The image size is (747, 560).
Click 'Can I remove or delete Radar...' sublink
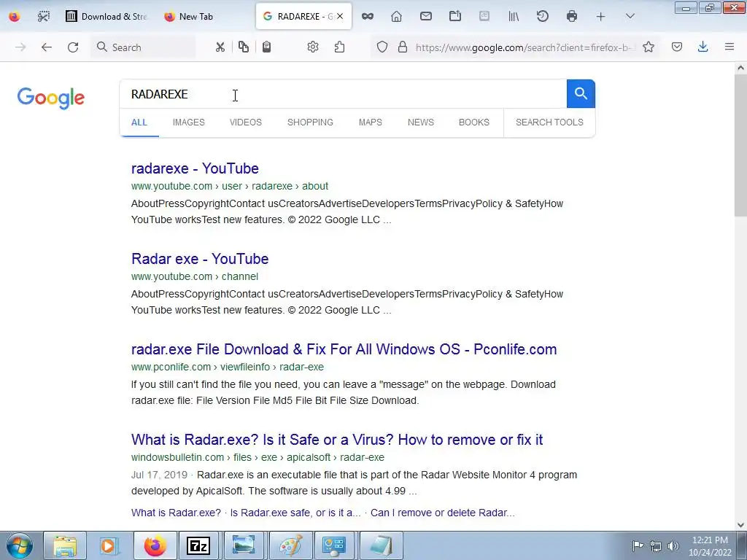(443, 513)
